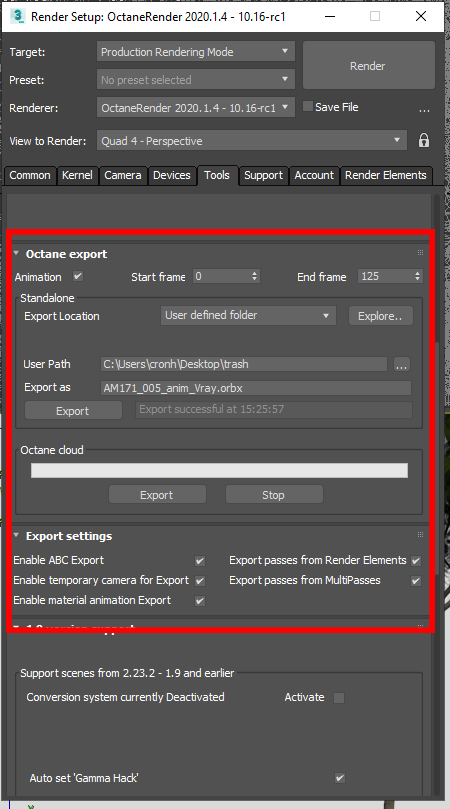The height and width of the screenshot is (809, 450).
Task: Click the Octane cloud Export button
Action: pos(157,494)
